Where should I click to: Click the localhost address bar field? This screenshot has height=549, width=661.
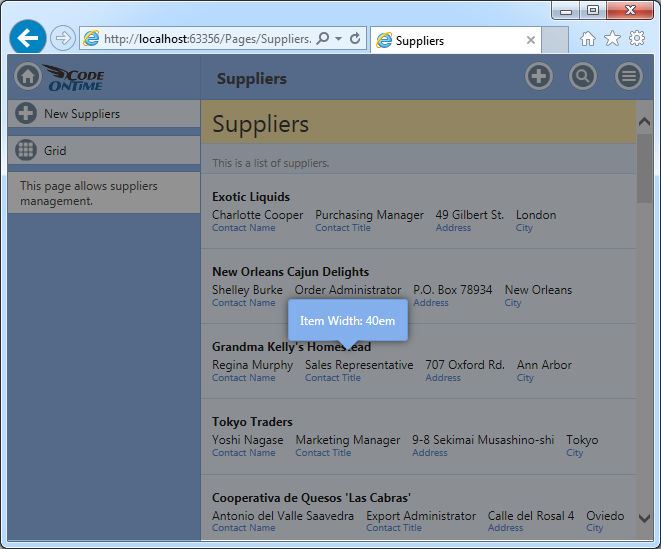(x=206, y=39)
